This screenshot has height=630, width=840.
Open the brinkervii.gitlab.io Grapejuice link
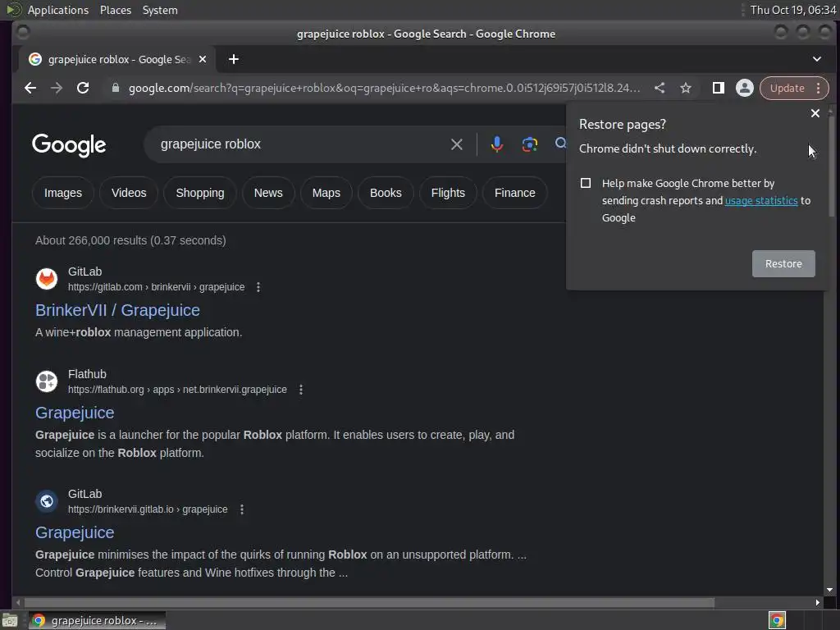75,532
